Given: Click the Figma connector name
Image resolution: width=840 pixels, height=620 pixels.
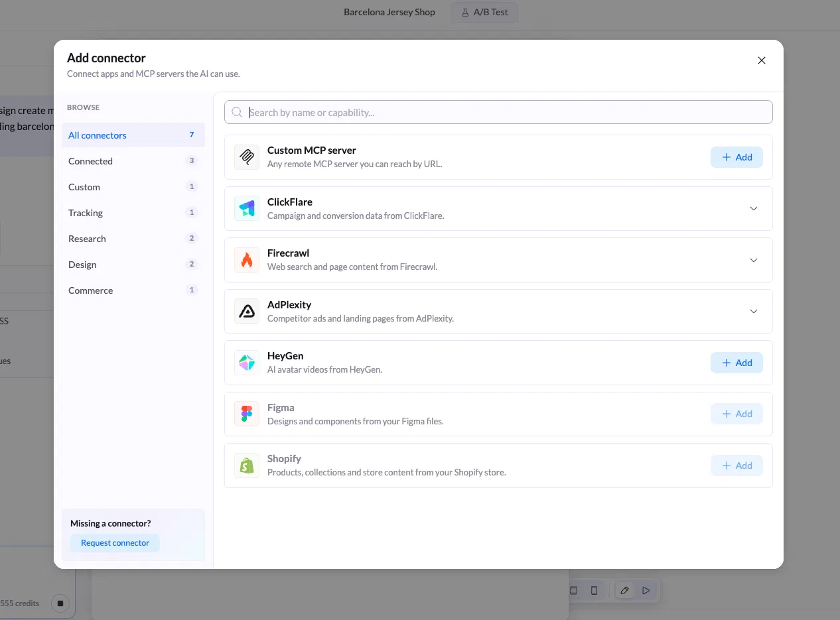Looking at the screenshot, I should [x=281, y=408].
